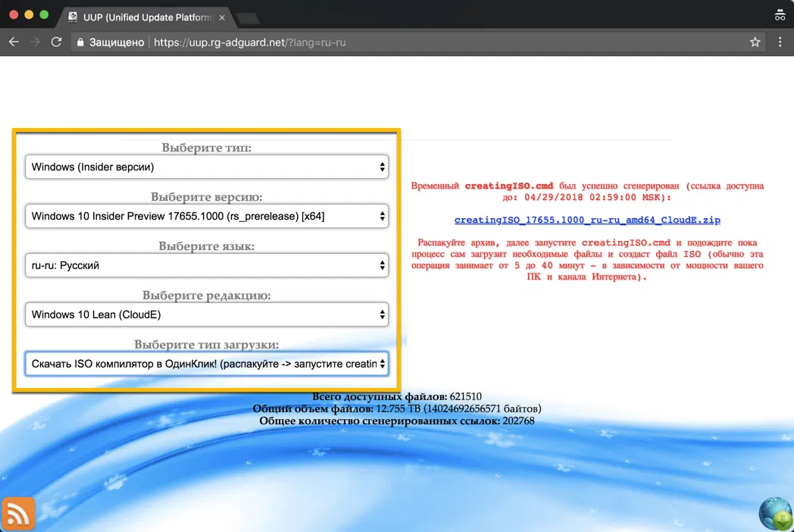Reload the current page
Viewport: 794px width, 532px height.
coord(56,42)
